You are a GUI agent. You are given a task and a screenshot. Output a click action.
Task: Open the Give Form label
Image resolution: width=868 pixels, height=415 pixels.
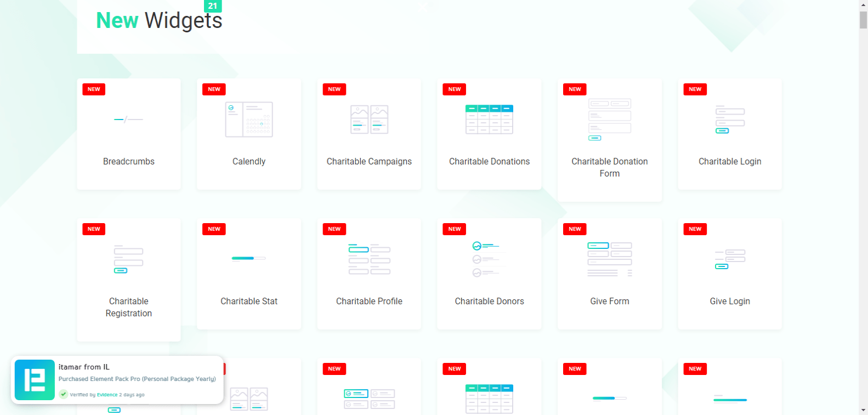point(610,301)
